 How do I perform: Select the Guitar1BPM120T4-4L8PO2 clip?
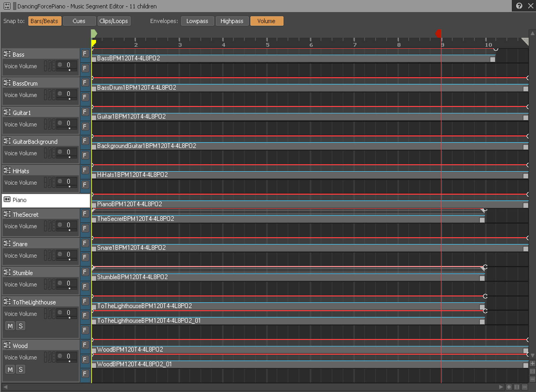click(310, 117)
